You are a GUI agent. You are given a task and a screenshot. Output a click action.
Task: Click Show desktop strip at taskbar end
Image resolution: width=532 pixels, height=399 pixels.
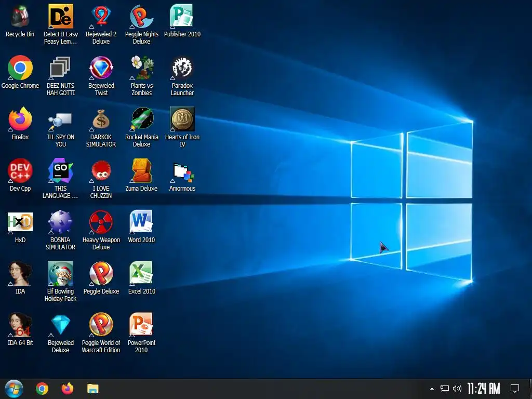pyautogui.click(x=530, y=389)
